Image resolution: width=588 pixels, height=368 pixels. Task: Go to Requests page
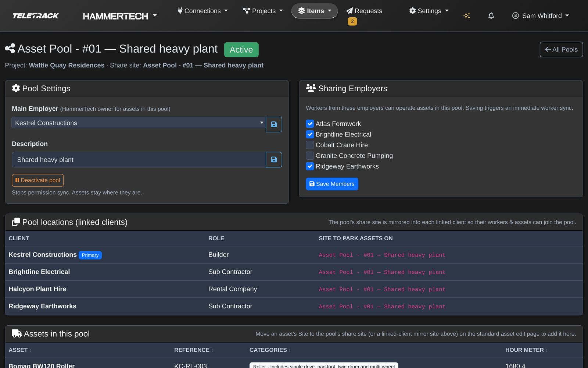(x=364, y=11)
